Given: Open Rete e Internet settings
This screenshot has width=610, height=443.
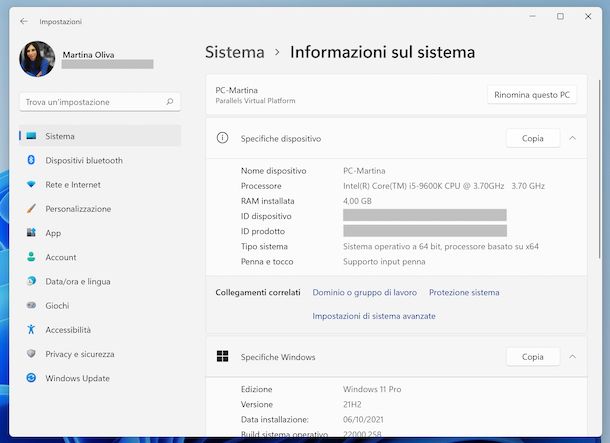Looking at the screenshot, I should (x=73, y=185).
